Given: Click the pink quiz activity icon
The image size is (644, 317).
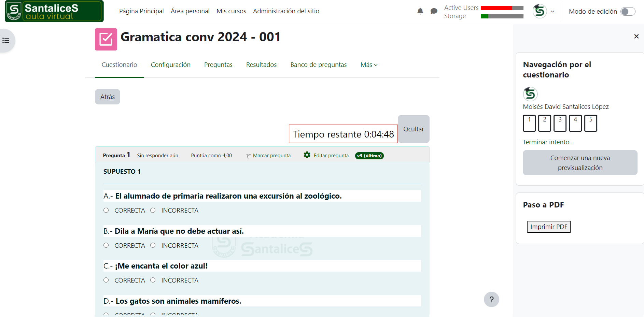Looking at the screenshot, I should click(x=106, y=40).
